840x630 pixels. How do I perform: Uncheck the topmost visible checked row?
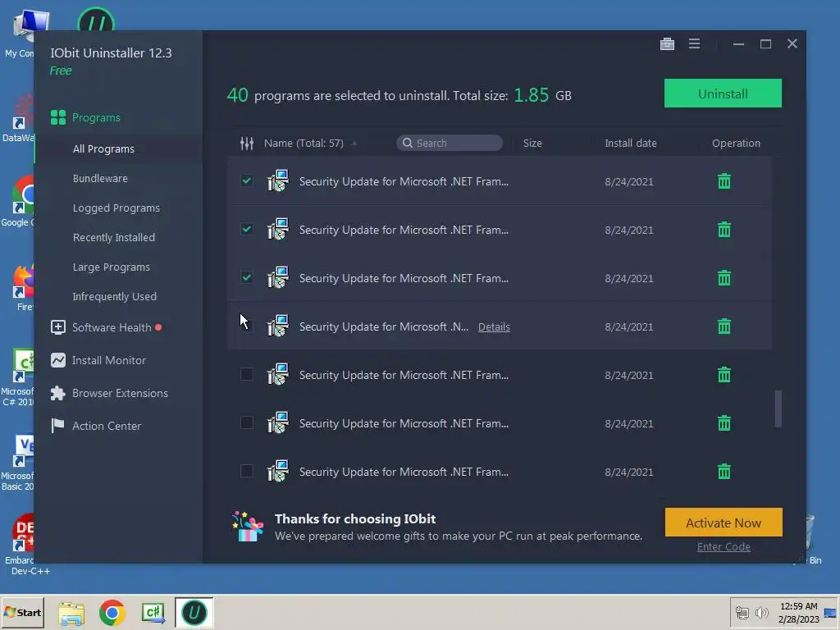246,180
